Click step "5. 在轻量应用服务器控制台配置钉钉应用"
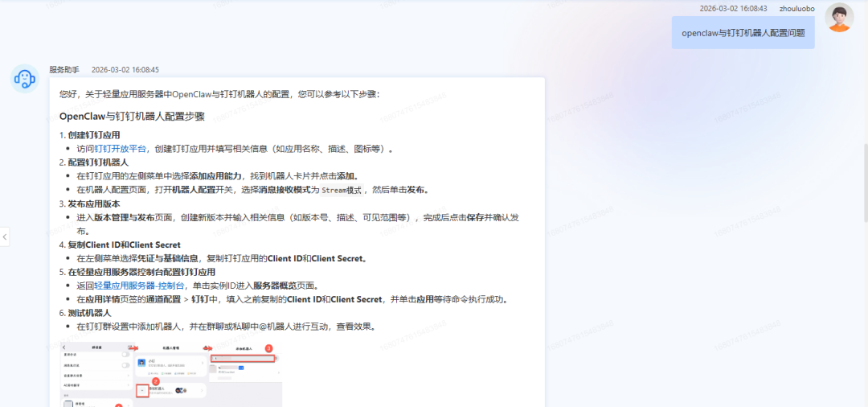The width and height of the screenshot is (868, 407). tap(137, 272)
